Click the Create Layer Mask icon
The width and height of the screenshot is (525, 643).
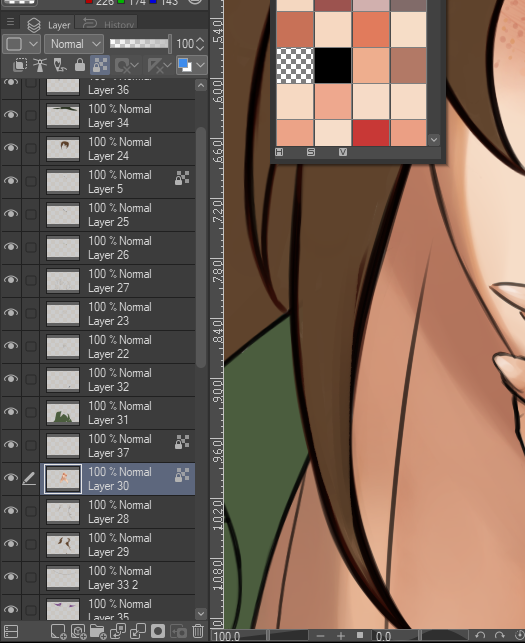pyautogui.click(x=158, y=632)
